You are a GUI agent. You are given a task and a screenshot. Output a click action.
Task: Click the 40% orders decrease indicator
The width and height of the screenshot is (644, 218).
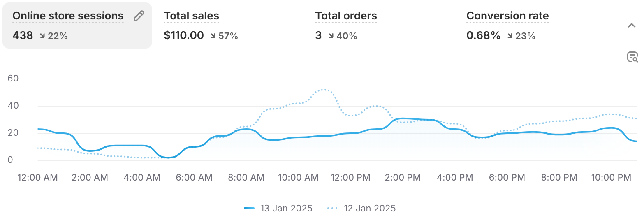tap(343, 36)
